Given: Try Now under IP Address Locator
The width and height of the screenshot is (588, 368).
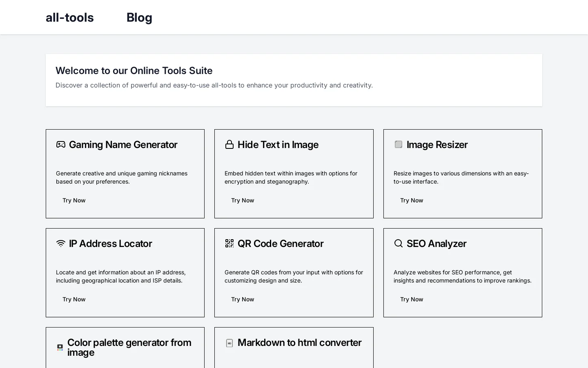Looking at the screenshot, I should (74, 299).
